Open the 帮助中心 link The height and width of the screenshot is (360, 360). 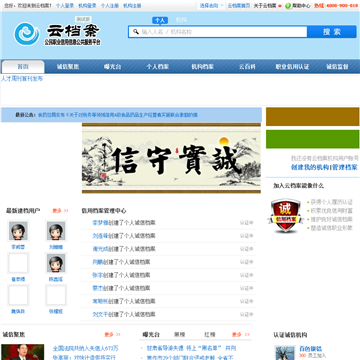pos(301,6)
